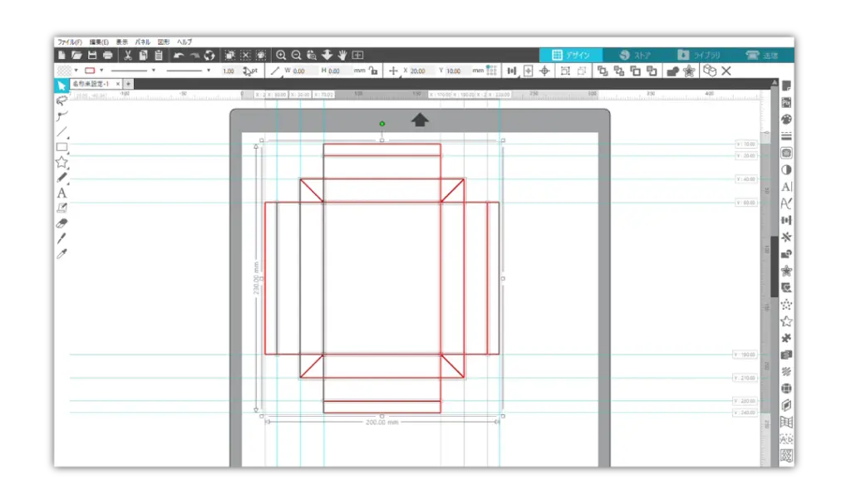Expand the red line color dropdown
851x504 pixels.
[101, 71]
